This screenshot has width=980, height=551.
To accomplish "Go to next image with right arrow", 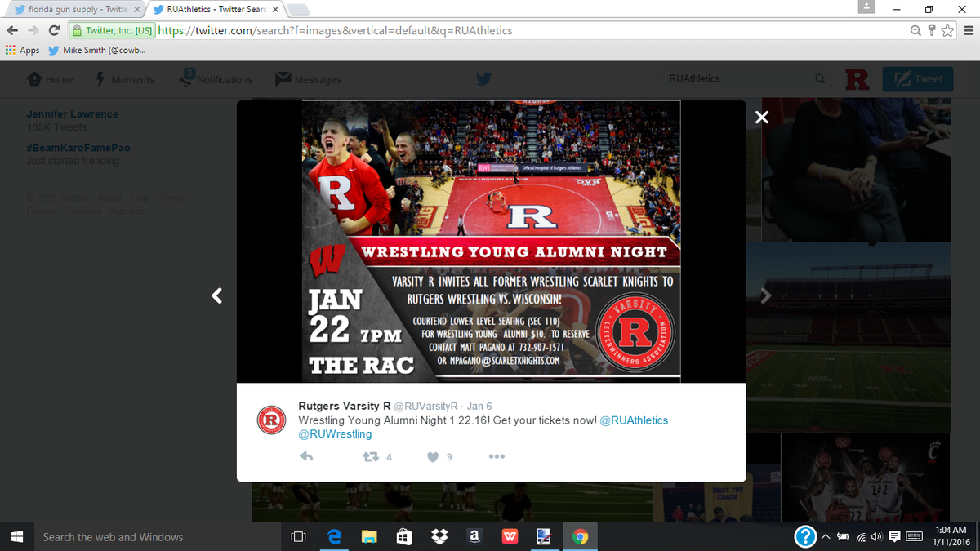I will point(765,295).
